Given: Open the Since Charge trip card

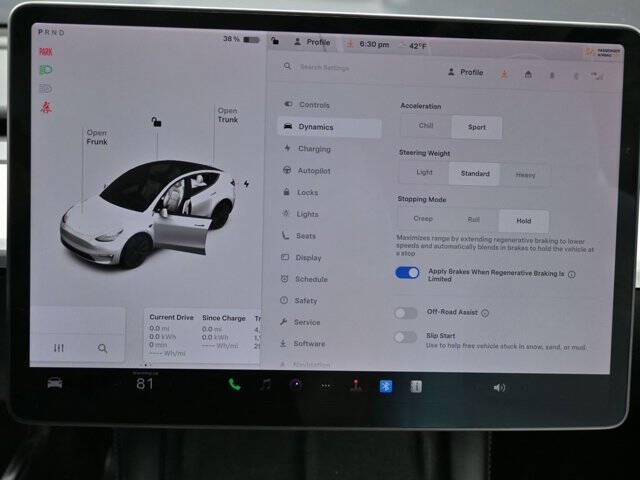Looking at the screenshot, I should (x=223, y=333).
